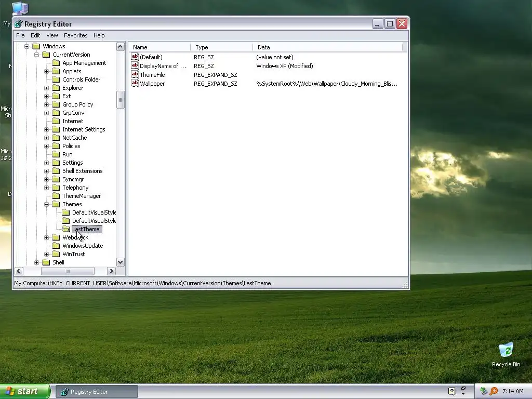Click the horizontal scrollbar thumb in tree

[68, 271]
